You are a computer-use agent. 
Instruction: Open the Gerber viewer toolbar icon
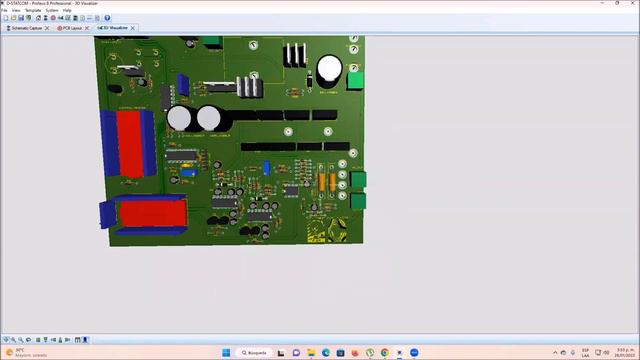(x=68, y=18)
